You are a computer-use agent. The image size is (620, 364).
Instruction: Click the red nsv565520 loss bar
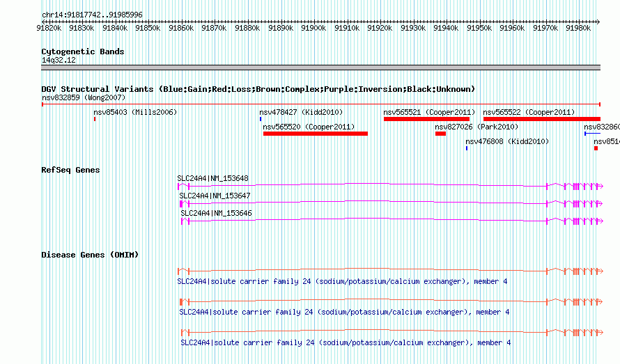point(316,134)
